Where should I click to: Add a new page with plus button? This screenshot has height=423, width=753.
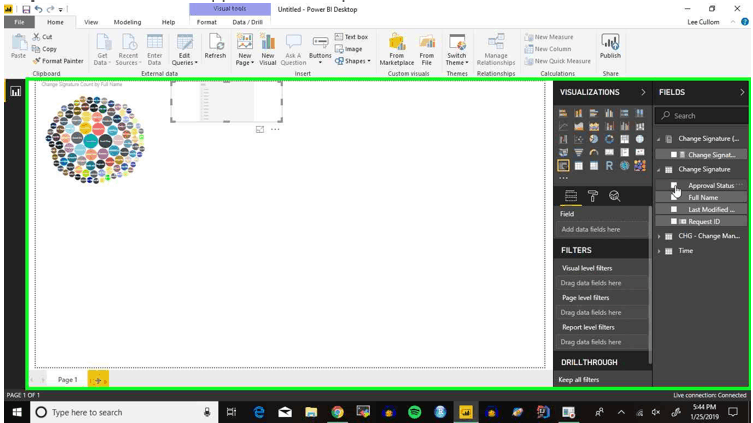pyautogui.click(x=98, y=379)
